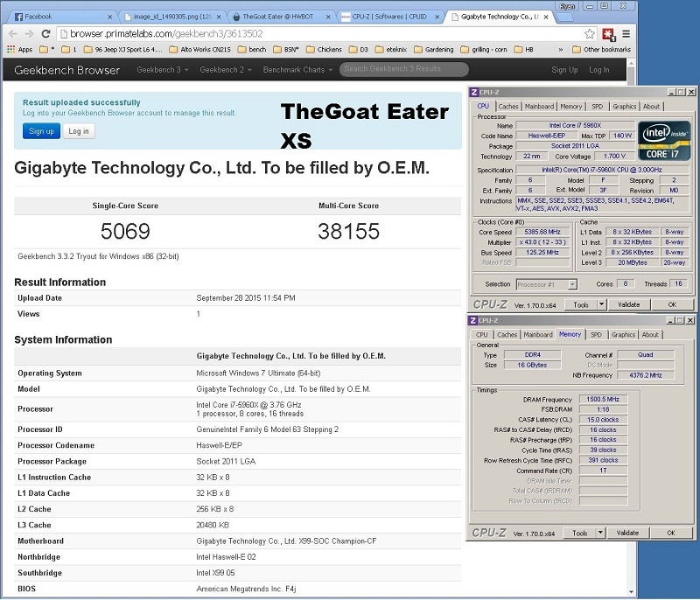
Task: Open the 'grilling - corn' bookmark folder
Action: (484, 50)
